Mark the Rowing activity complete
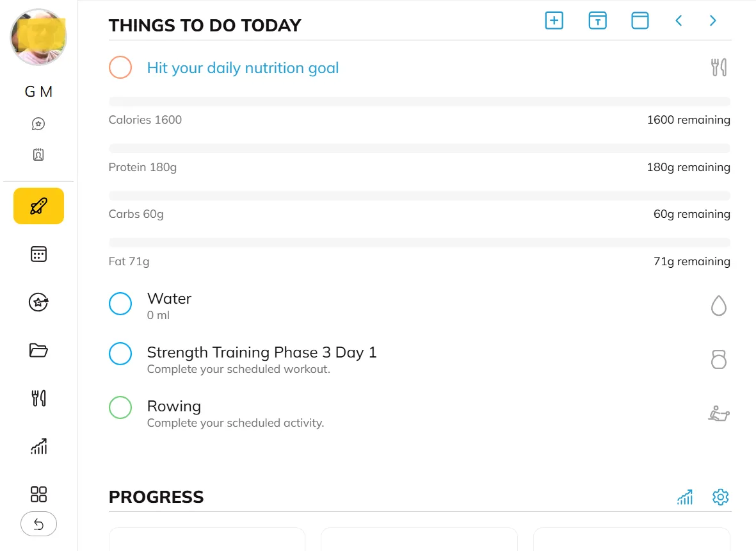The height and width of the screenshot is (551, 756). (x=120, y=407)
